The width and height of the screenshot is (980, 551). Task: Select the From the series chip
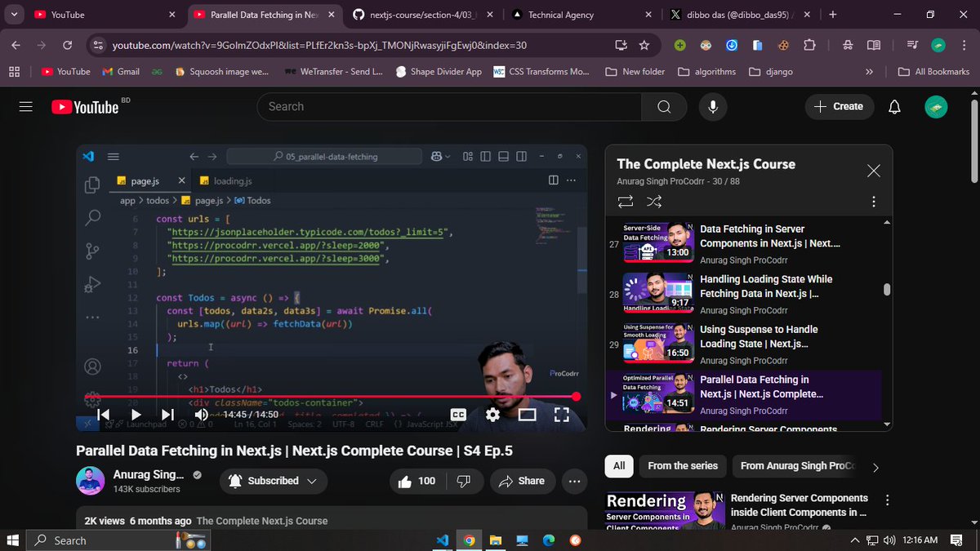tap(683, 466)
